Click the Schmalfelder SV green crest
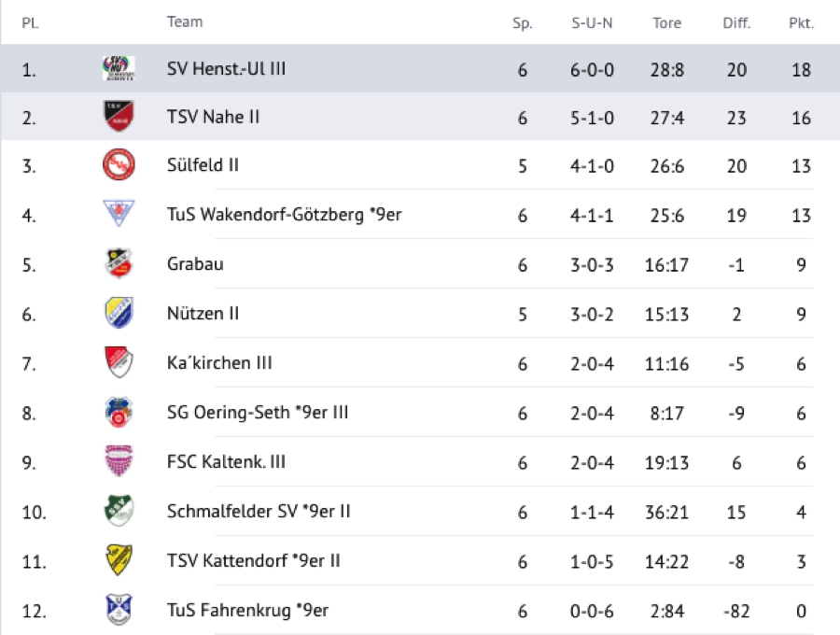Viewport: 840px width, 635px height. tap(119, 511)
